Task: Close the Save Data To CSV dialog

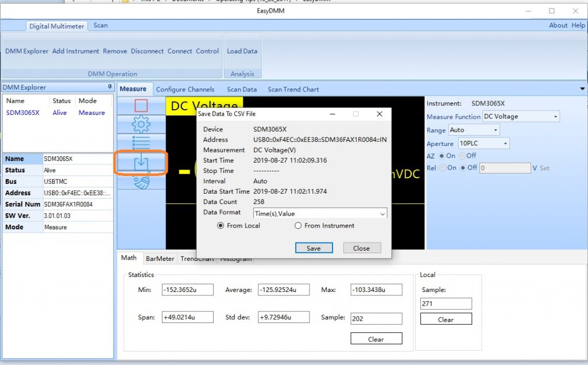Action: [x=379, y=114]
